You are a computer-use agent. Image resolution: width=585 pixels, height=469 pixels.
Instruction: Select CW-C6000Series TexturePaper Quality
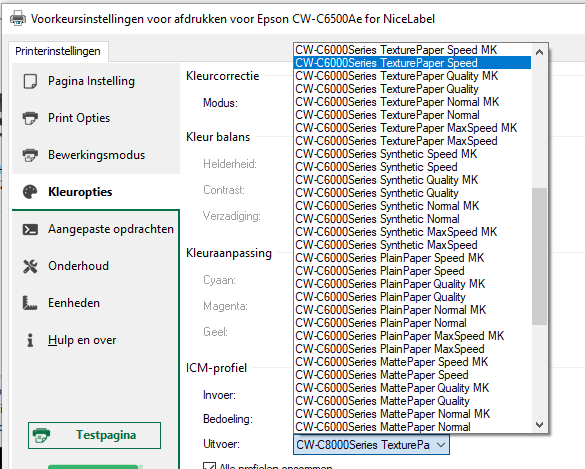[413, 89]
